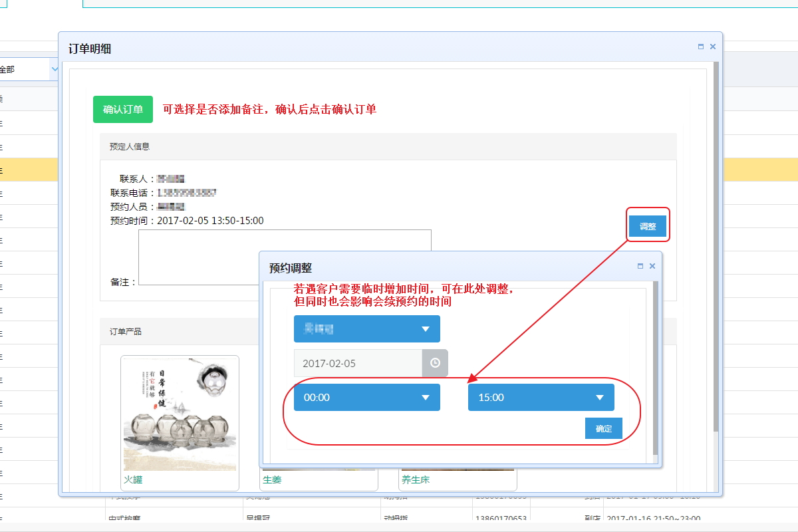This screenshot has height=532, width=798.
Task: Confirm the adjustment with the 确定 button
Action: (x=604, y=428)
